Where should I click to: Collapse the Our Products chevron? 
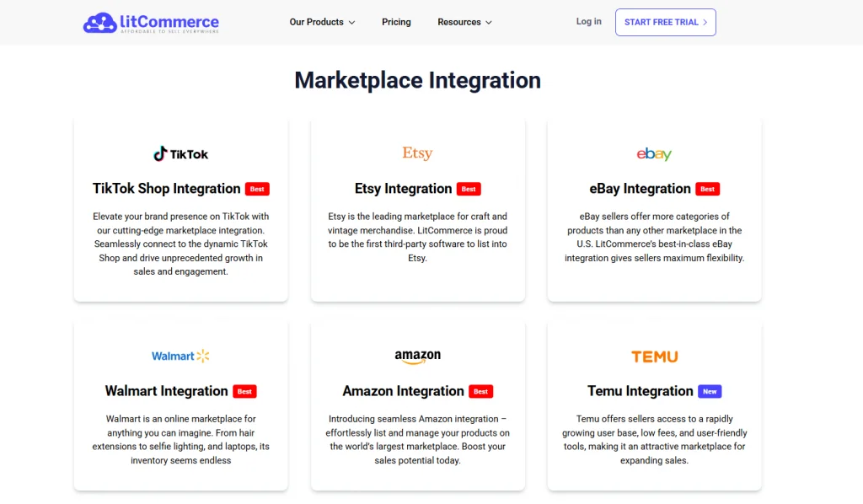[x=351, y=23]
